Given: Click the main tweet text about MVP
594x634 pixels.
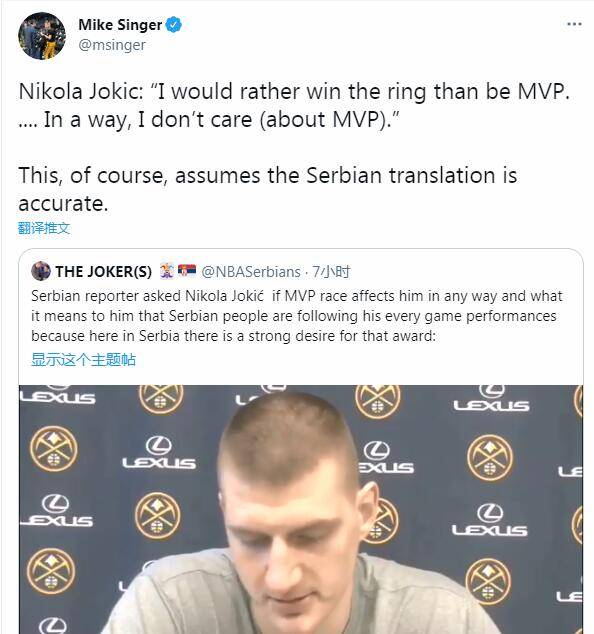Looking at the screenshot, I should point(294,147).
